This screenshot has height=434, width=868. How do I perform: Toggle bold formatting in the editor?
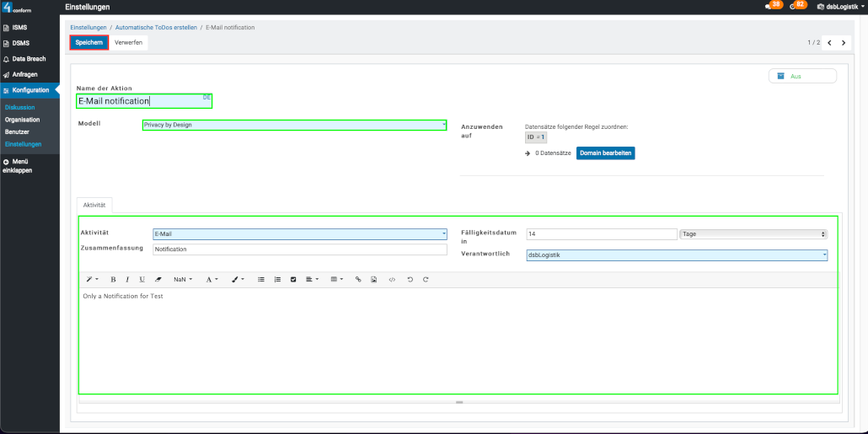click(x=113, y=279)
